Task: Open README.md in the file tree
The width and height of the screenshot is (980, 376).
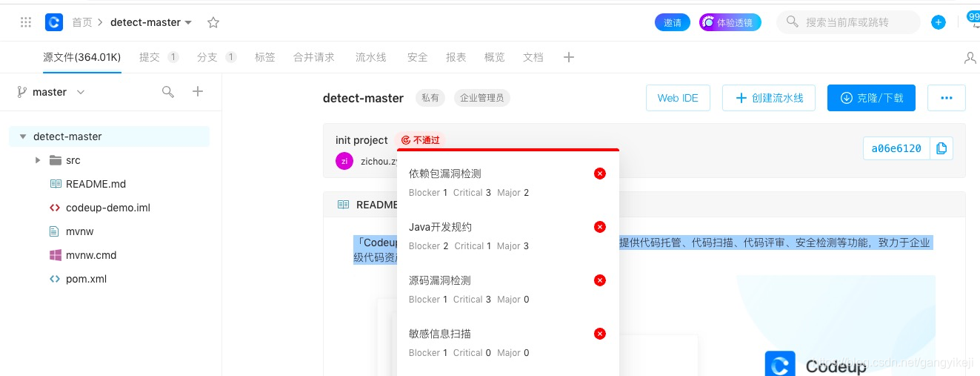Action: point(96,184)
